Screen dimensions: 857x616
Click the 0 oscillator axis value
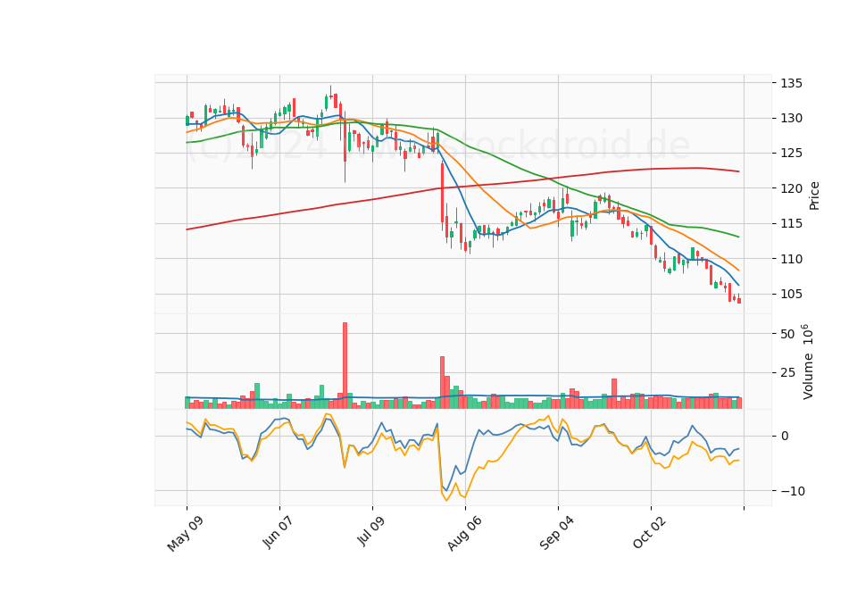785,436
